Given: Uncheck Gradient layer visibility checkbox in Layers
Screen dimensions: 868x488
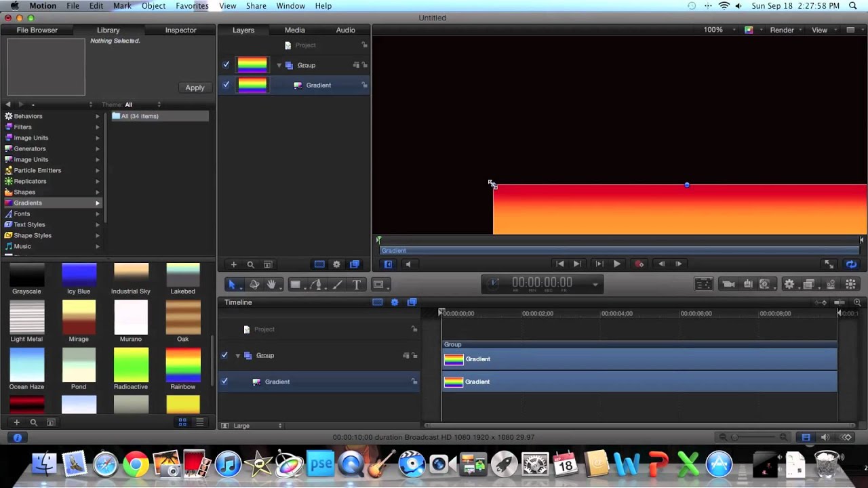Looking at the screenshot, I should (226, 85).
